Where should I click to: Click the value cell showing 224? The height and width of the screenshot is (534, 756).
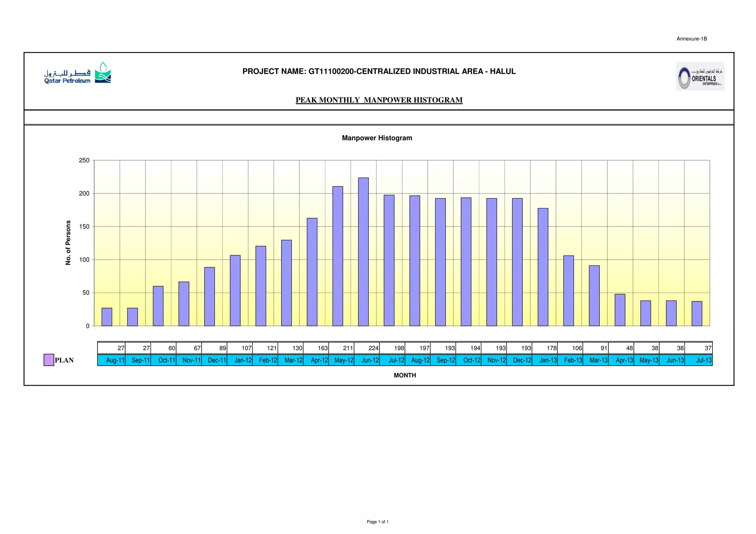click(x=367, y=348)
